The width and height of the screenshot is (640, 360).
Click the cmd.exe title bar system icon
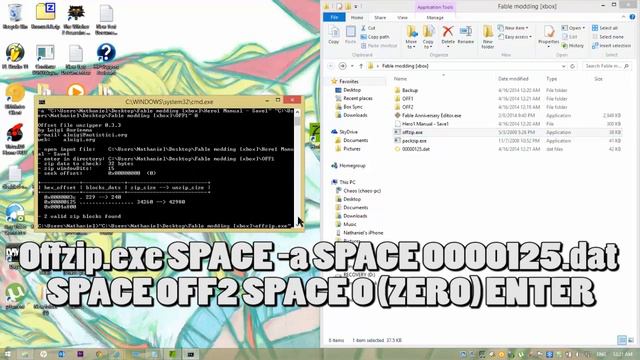tap(42, 102)
